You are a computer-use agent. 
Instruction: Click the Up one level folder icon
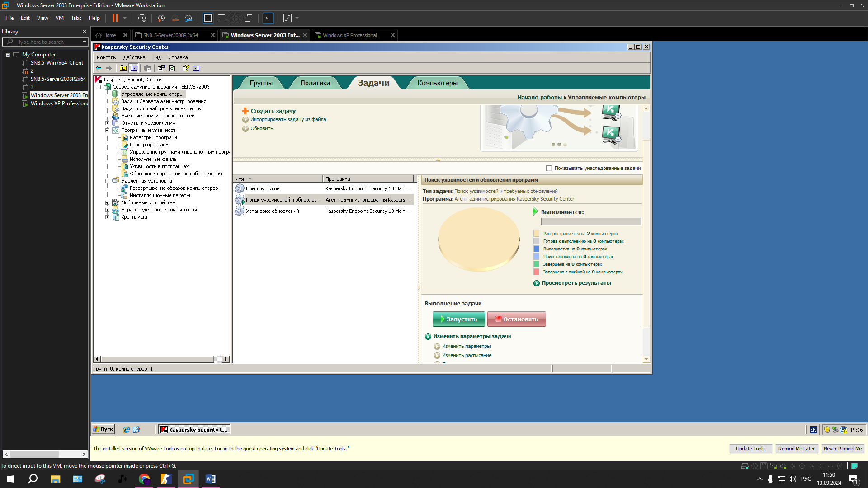tap(123, 68)
